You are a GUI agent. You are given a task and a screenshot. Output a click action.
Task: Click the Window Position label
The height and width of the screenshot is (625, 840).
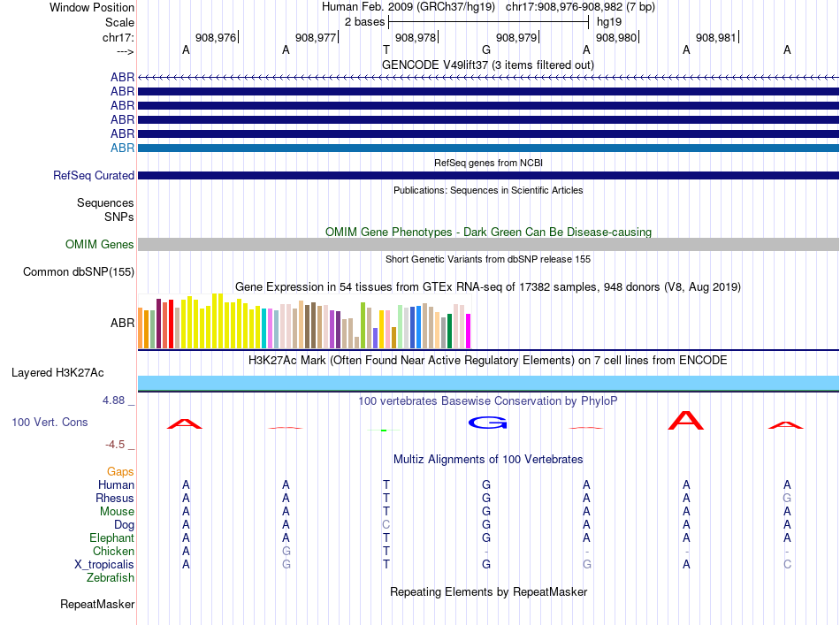pos(92,7)
